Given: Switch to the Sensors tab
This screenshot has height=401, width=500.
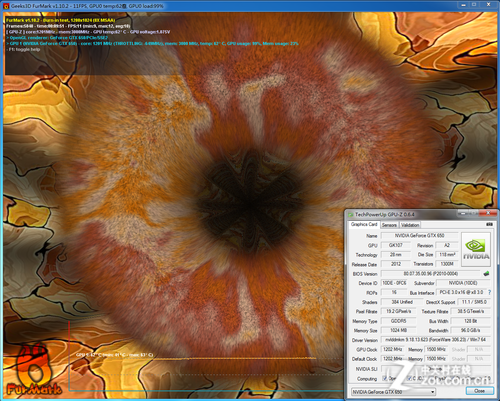Looking at the screenshot, I should pyautogui.click(x=389, y=225).
